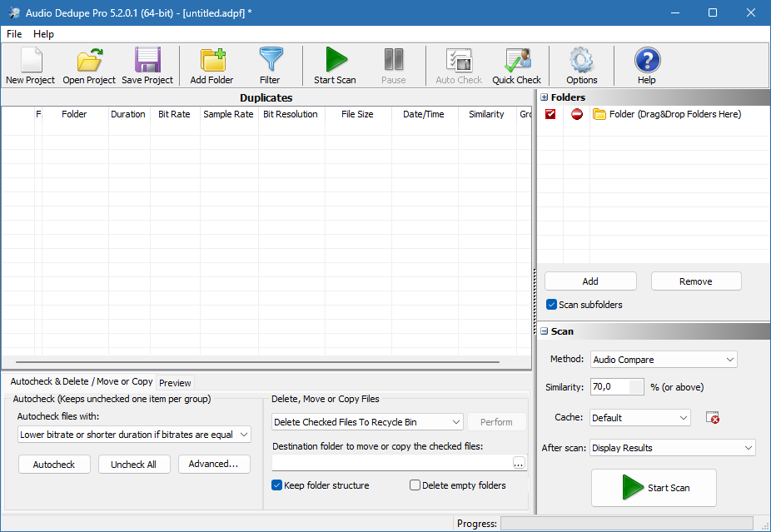Click the horizontal scrollbar under Duplicates list
Viewport: 771px width, 532px height.
tap(256, 362)
